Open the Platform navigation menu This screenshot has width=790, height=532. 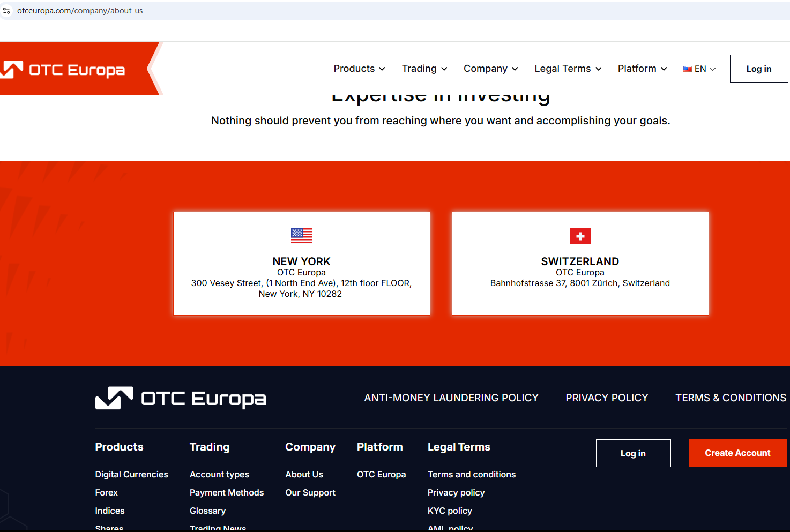(637, 69)
